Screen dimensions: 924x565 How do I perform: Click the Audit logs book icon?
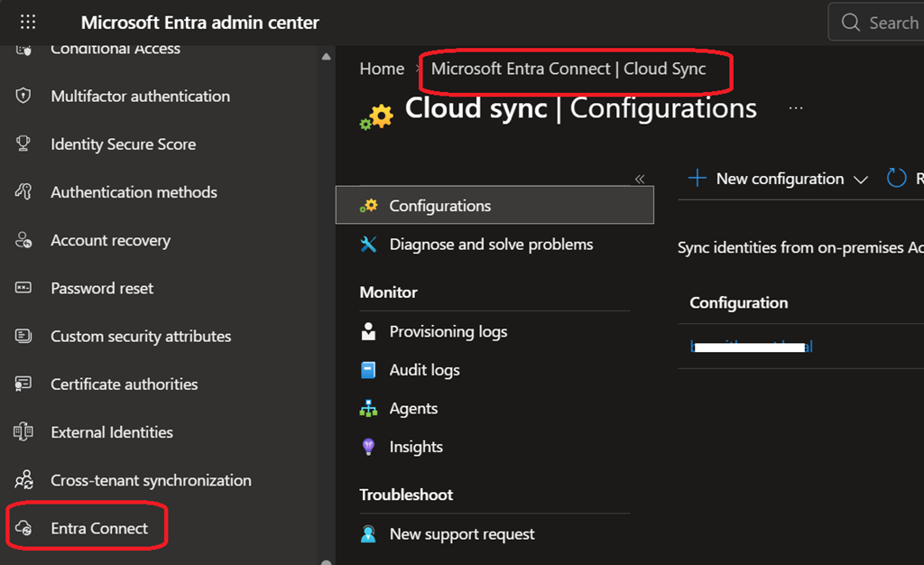[368, 369]
